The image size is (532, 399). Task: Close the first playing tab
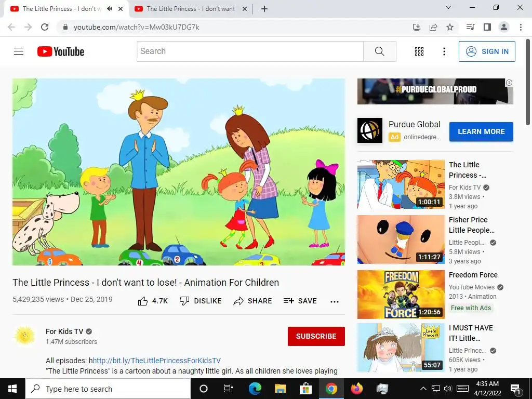click(x=121, y=9)
